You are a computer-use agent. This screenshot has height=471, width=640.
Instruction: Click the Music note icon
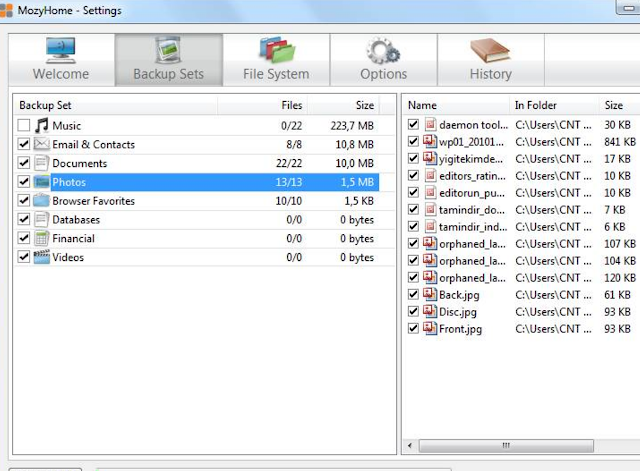pyautogui.click(x=42, y=125)
